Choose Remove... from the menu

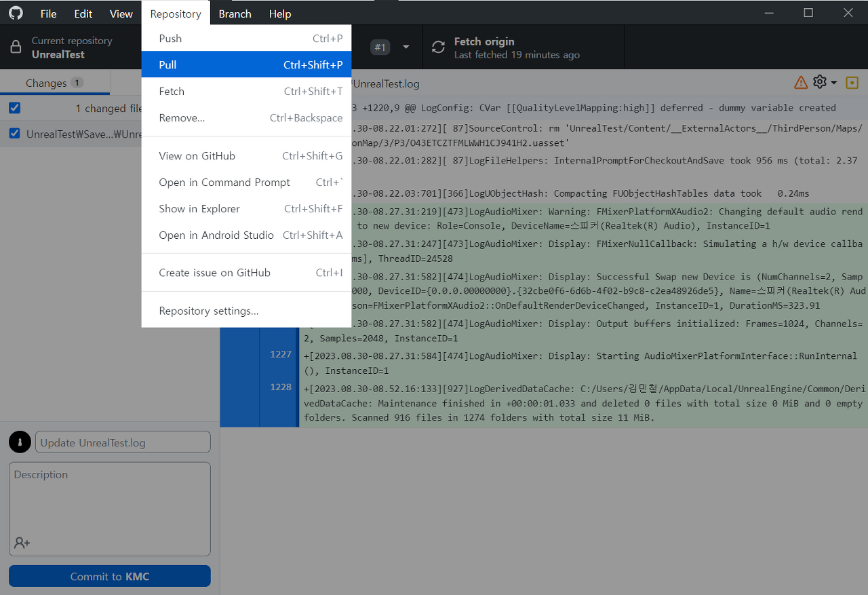point(246,118)
